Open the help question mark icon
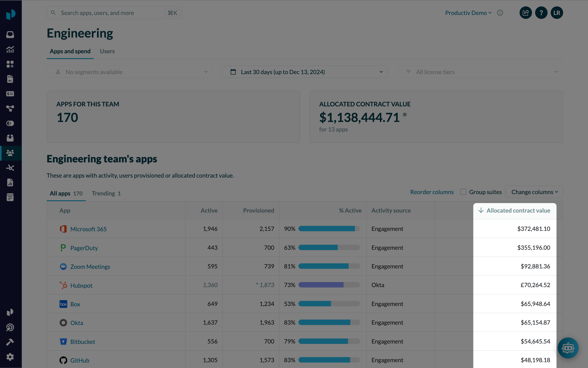 coord(541,13)
